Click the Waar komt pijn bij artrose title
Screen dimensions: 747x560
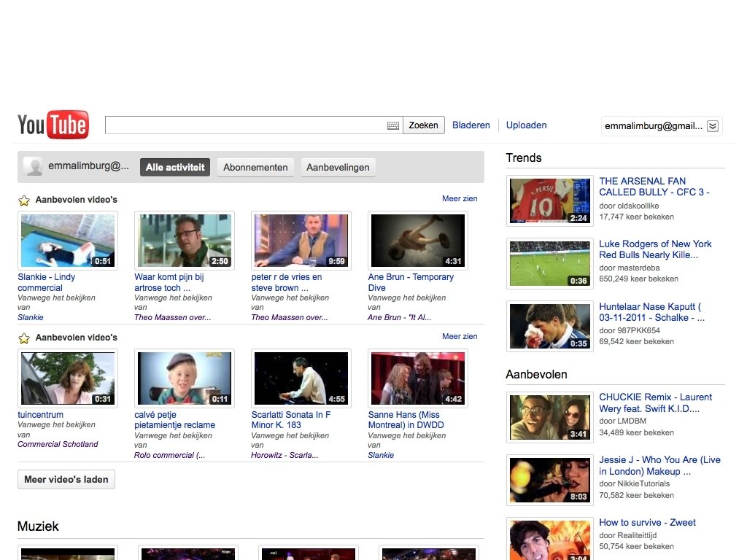coord(169,282)
